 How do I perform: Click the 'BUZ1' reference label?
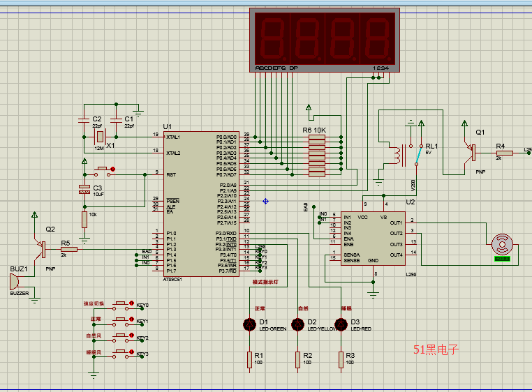coord(19,269)
